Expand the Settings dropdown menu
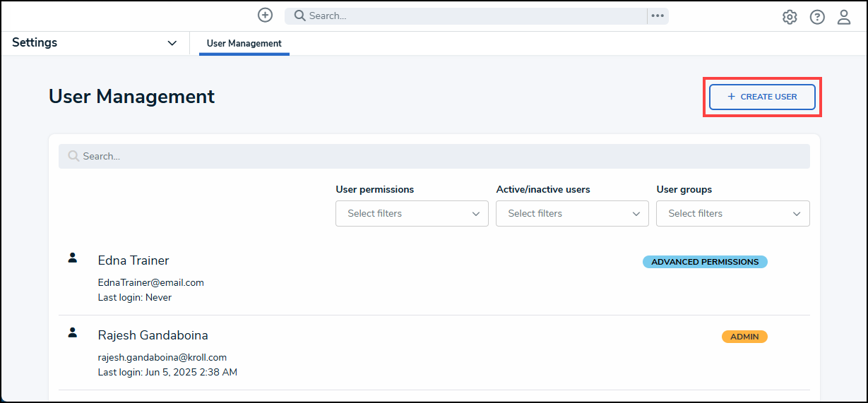 tap(95, 43)
